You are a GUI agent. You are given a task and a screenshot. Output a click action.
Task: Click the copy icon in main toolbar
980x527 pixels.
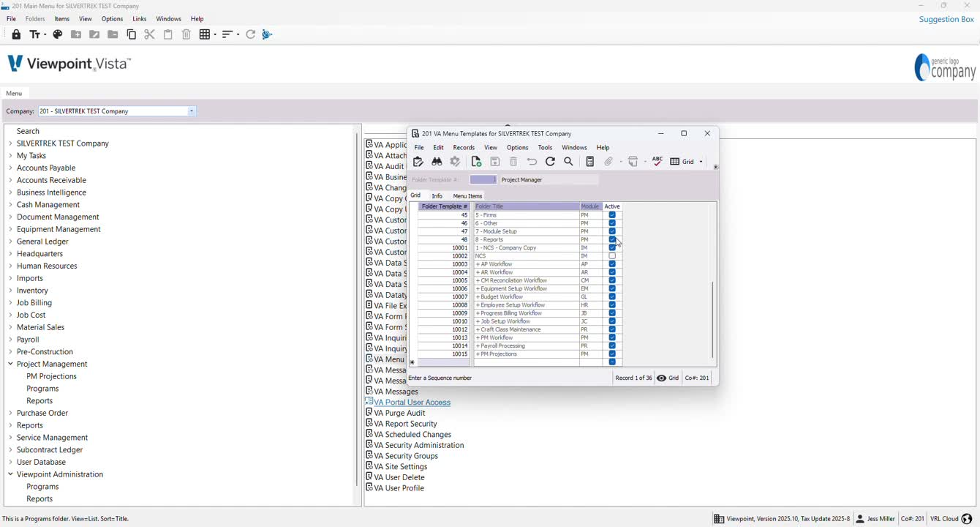(132, 34)
